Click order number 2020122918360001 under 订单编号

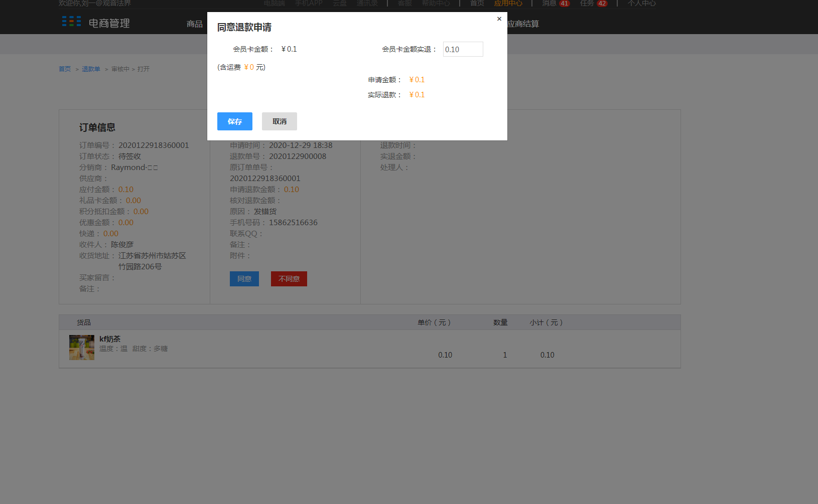coord(154,145)
